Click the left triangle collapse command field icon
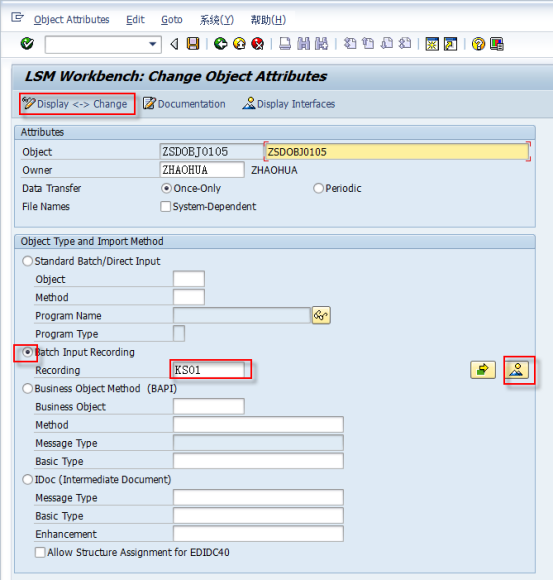 pyautogui.click(x=174, y=44)
